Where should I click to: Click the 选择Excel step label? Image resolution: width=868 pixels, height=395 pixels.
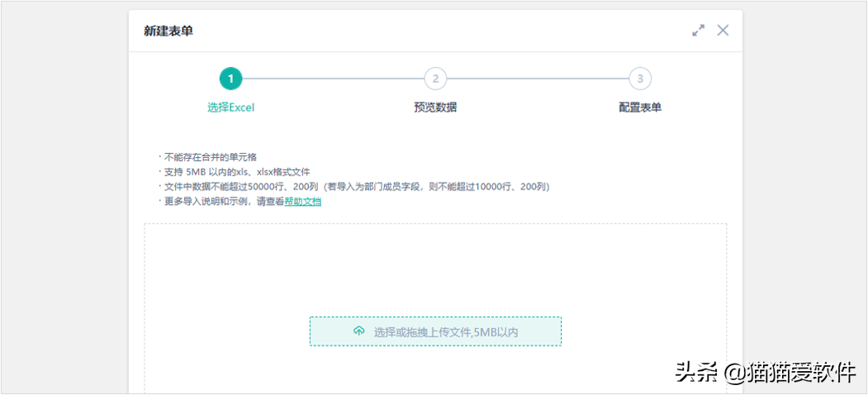pos(230,107)
